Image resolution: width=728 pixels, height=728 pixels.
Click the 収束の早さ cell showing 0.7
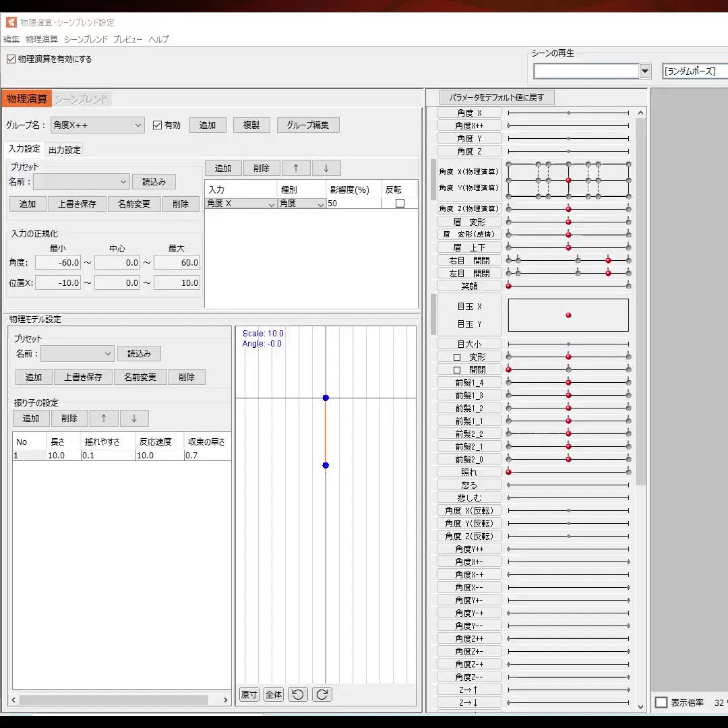[x=208, y=456]
